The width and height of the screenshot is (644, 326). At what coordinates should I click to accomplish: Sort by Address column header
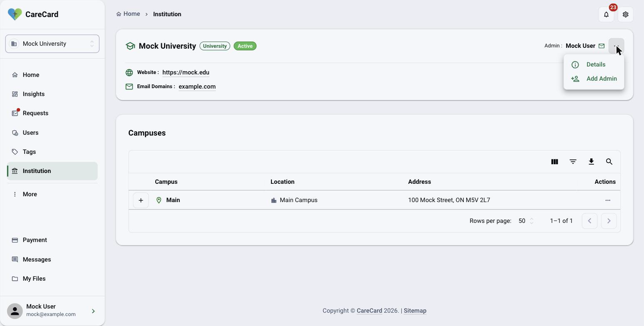(419, 182)
